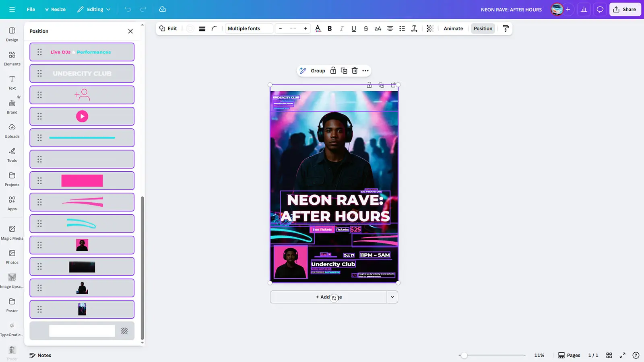
Task: Open the Uploads panel
Action: (x=12, y=130)
